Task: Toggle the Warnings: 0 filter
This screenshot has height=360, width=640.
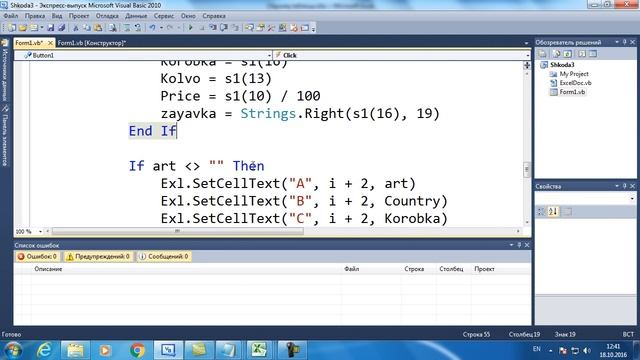Action: click(x=98, y=256)
